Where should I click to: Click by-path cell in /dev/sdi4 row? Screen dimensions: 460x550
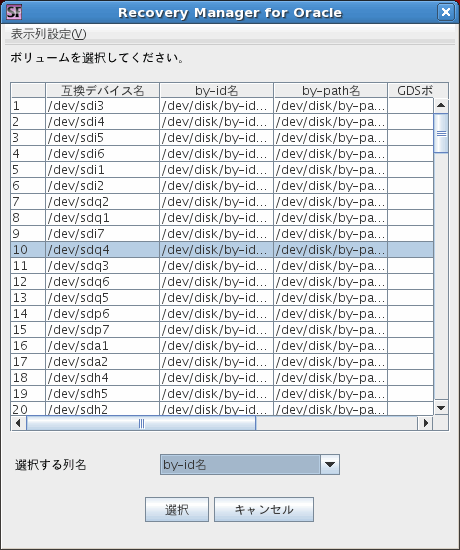point(331,122)
